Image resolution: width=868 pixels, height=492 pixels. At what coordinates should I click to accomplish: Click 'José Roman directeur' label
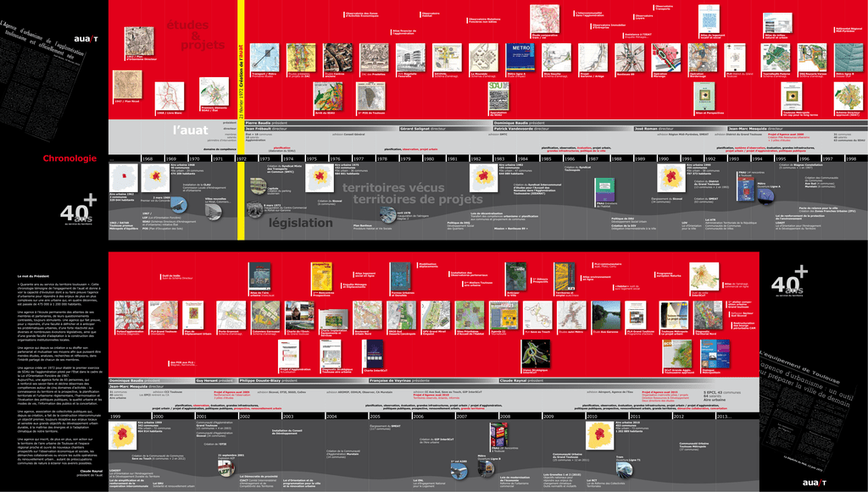[654, 129]
